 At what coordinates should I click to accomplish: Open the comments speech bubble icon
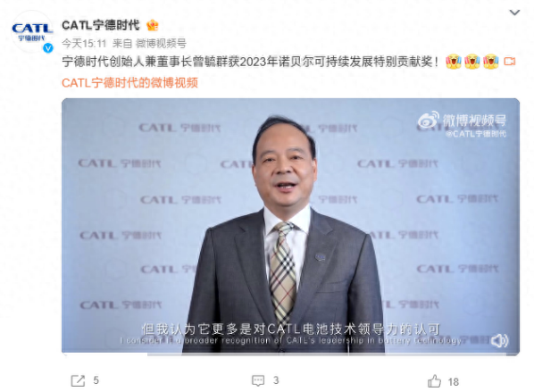click(258, 380)
